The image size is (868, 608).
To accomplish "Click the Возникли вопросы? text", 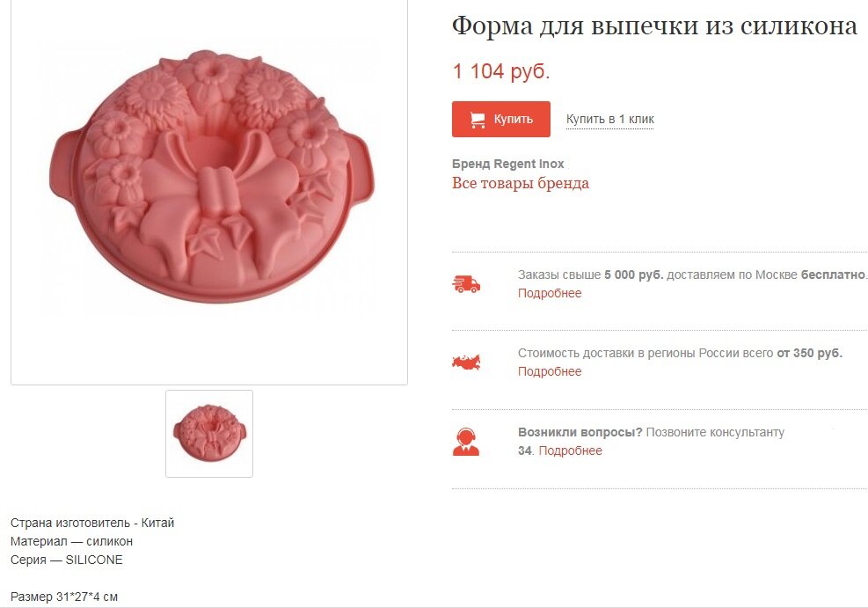I will [x=580, y=433].
